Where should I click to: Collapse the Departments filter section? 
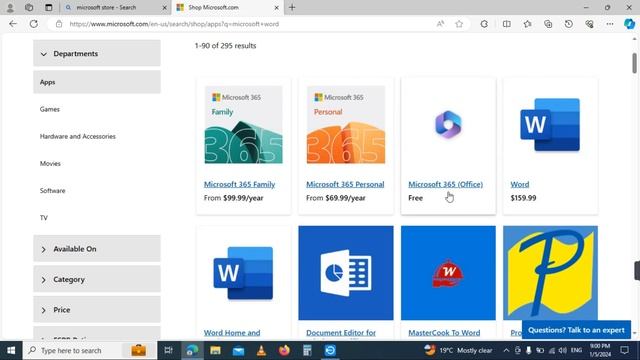(97, 53)
